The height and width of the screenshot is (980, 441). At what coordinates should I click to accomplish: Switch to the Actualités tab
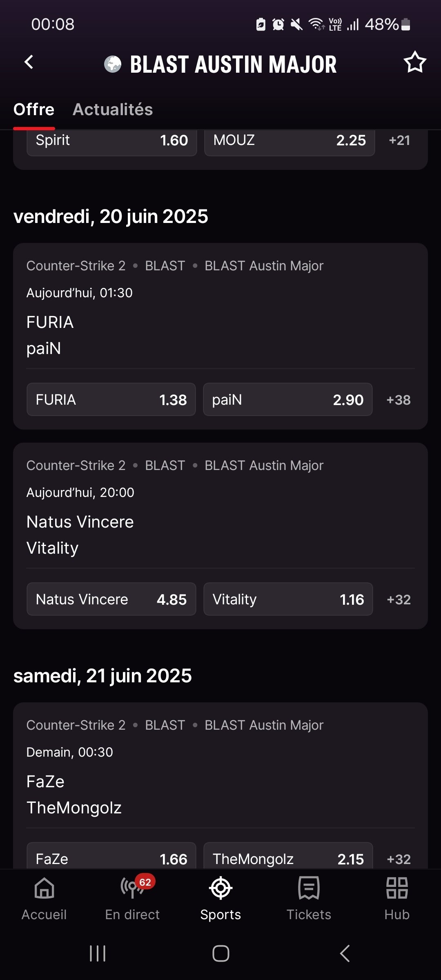(113, 109)
